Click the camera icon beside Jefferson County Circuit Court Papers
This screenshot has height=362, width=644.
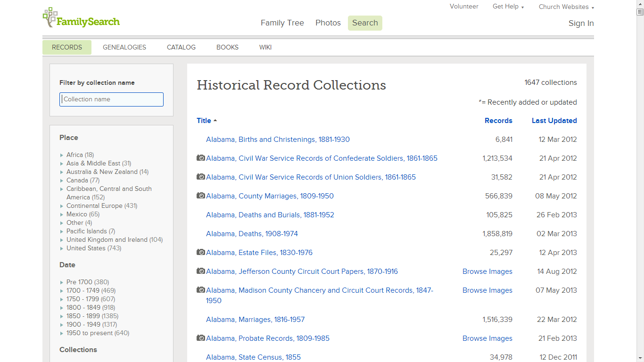coord(200,271)
